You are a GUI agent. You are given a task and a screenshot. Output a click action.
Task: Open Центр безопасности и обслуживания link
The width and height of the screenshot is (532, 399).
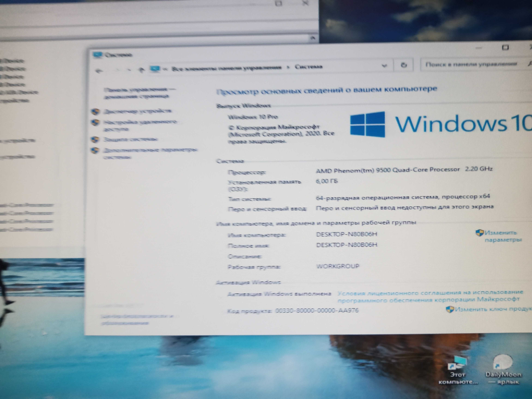[137, 319]
